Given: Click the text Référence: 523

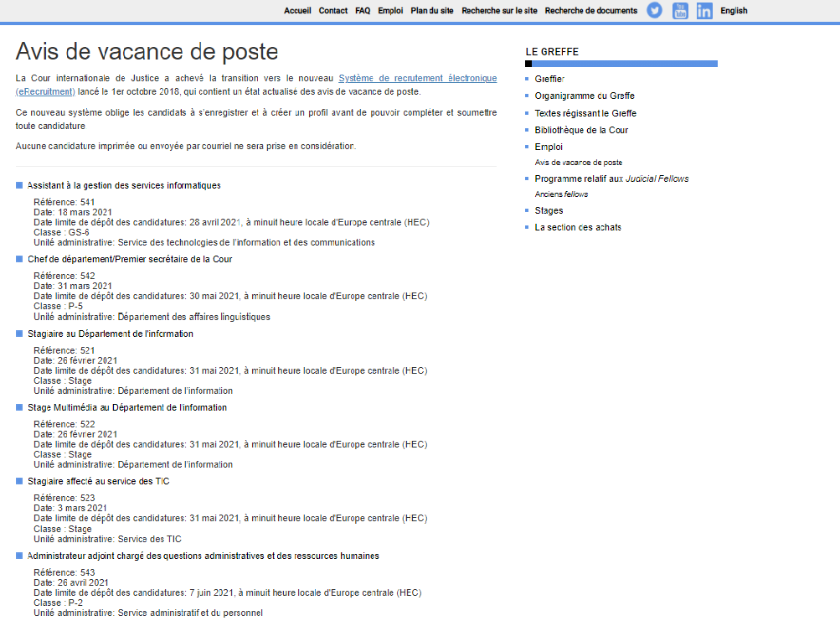Looking at the screenshot, I should tap(64, 498).
